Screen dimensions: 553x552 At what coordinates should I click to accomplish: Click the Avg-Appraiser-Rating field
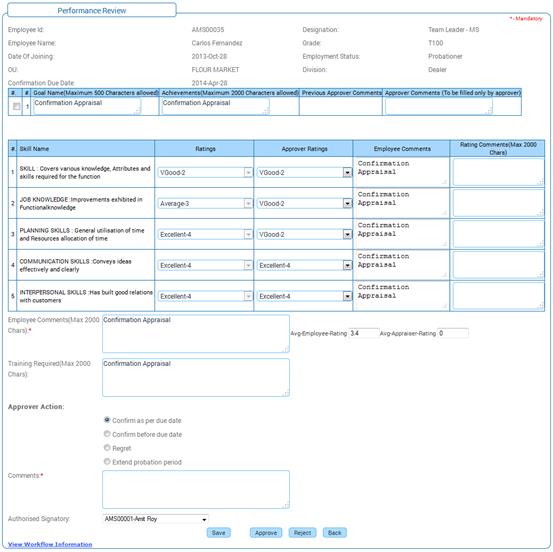tap(453, 333)
